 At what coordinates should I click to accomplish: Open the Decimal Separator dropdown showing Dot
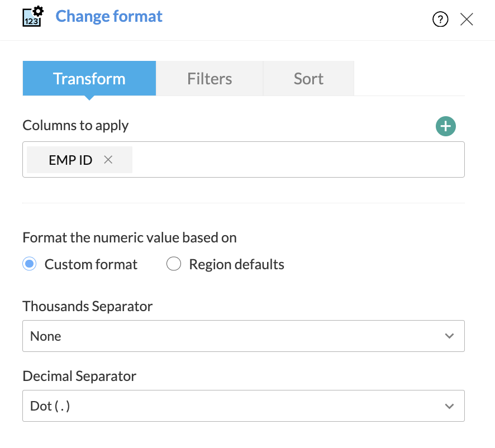pyautogui.click(x=235, y=406)
